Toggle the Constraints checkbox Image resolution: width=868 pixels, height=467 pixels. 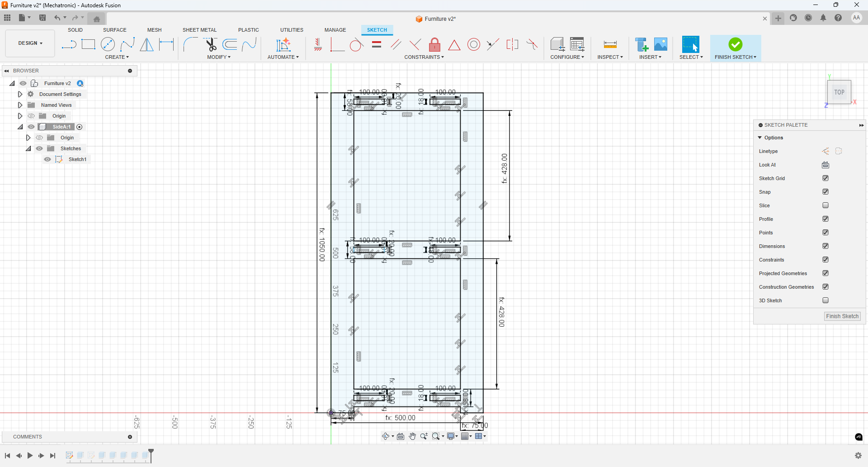tap(826, 260)
